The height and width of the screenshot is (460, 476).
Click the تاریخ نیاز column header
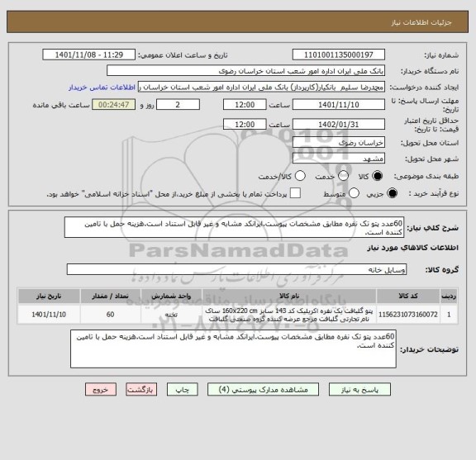pyautogui.click(x=49, y=296)
